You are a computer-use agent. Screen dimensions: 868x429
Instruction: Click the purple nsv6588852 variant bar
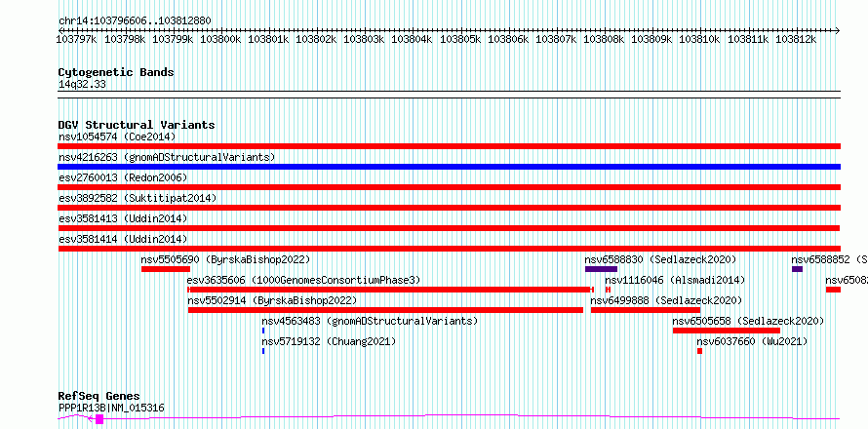pos(797,269)
